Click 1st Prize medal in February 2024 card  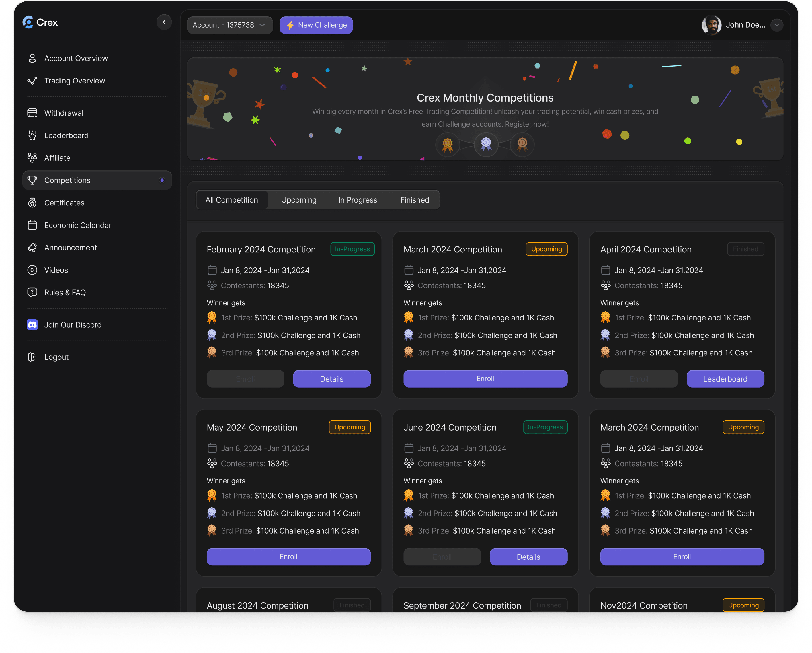pyautogui.click(x=212, y=317)
